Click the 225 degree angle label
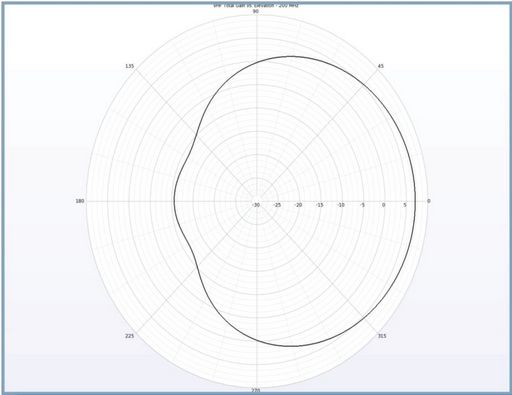The height and width of the screenshot is (395, 512). [130, 336]
